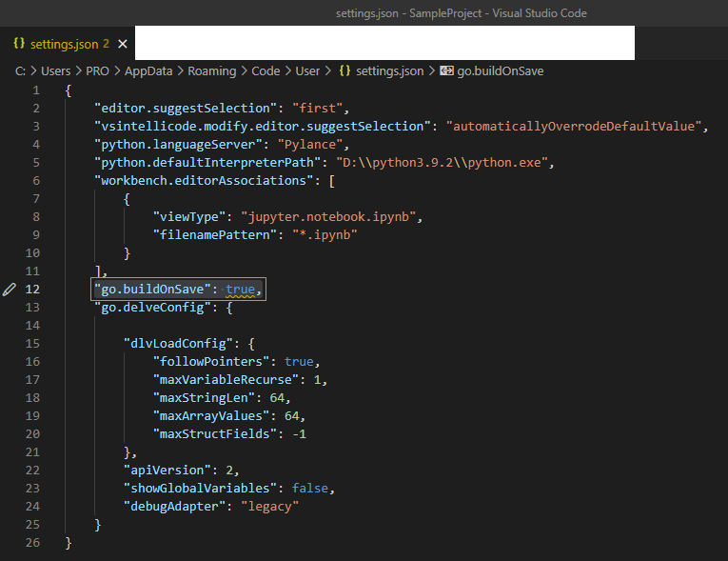Image resolution: width=728 pixels, height=561 pixels.
Task: Click the "python.languageServer" key
Action: coord(178,144)
